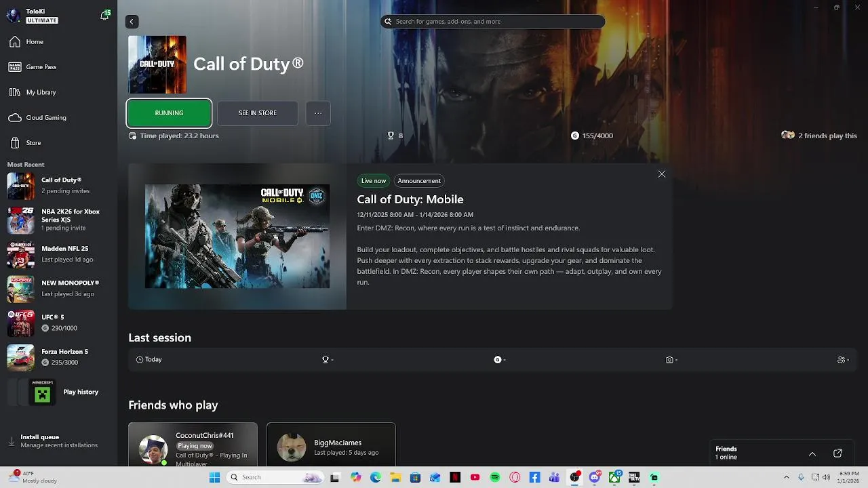868x488 pixels.
Task: Open Microsoft Store from the taskbar
Action: click(x=415, y=477)
